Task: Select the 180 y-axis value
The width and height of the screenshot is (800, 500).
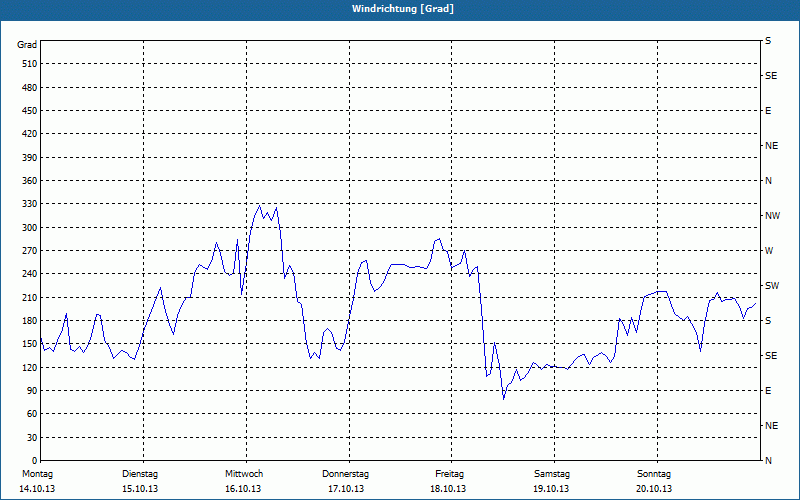Action: [x=30, y=321]
